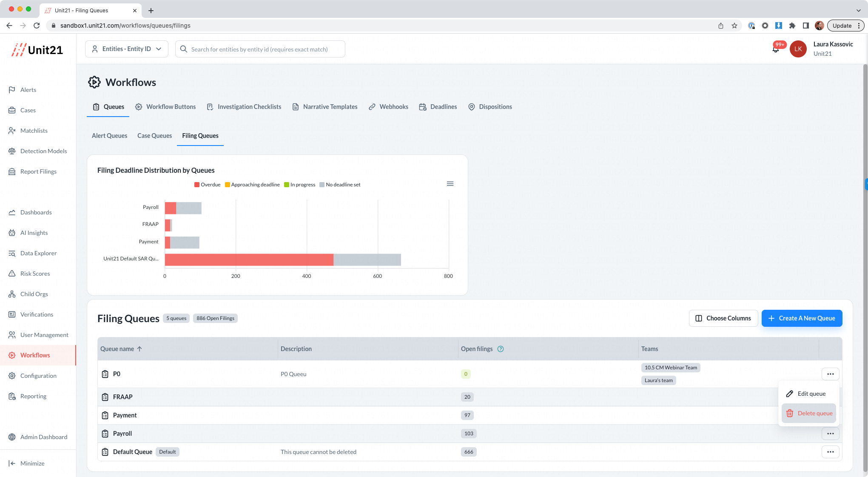This screenshot has height=477, width=868.
Task: Open Detection Models in sidebar
Action: pos(43,151)
